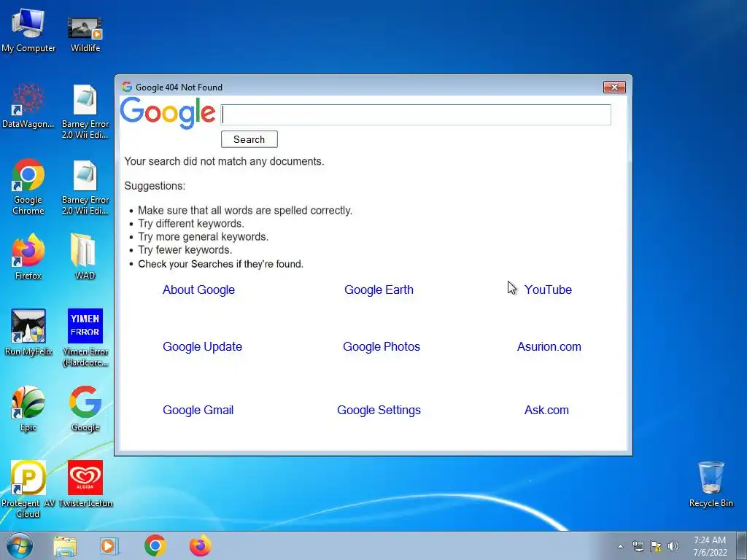Open the Firefox desktop shortcut
The height and width of the screenshot is (560, 747).
click(x=28, y=256)
